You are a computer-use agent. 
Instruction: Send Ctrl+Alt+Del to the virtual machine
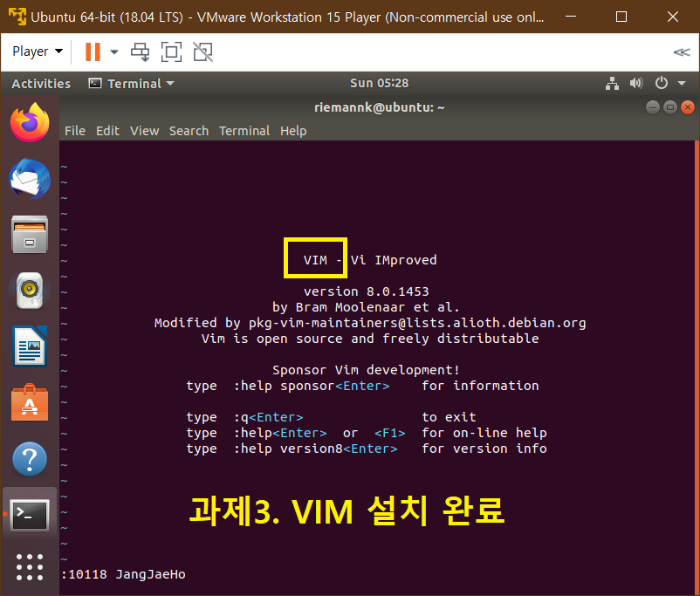[141, 51]
